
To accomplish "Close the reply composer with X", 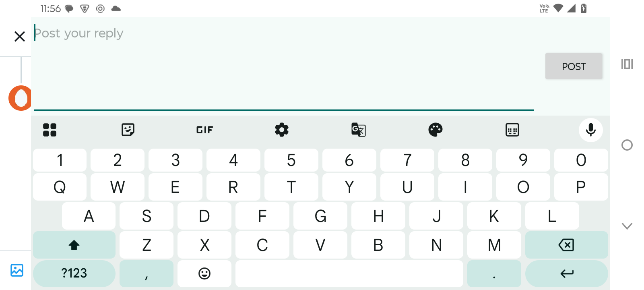I will 20,37.
